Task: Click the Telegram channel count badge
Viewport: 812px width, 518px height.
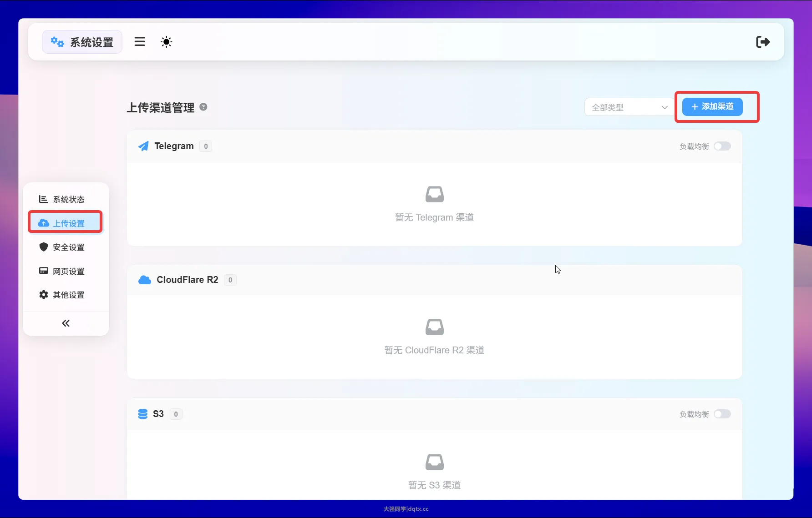Action: tap(206, 146)
